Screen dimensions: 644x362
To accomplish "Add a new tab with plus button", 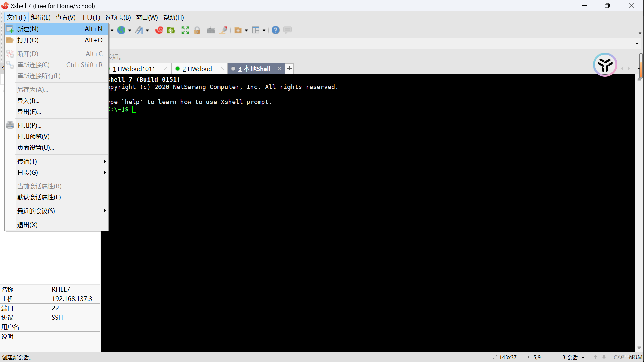I will [x=289, y=68].
